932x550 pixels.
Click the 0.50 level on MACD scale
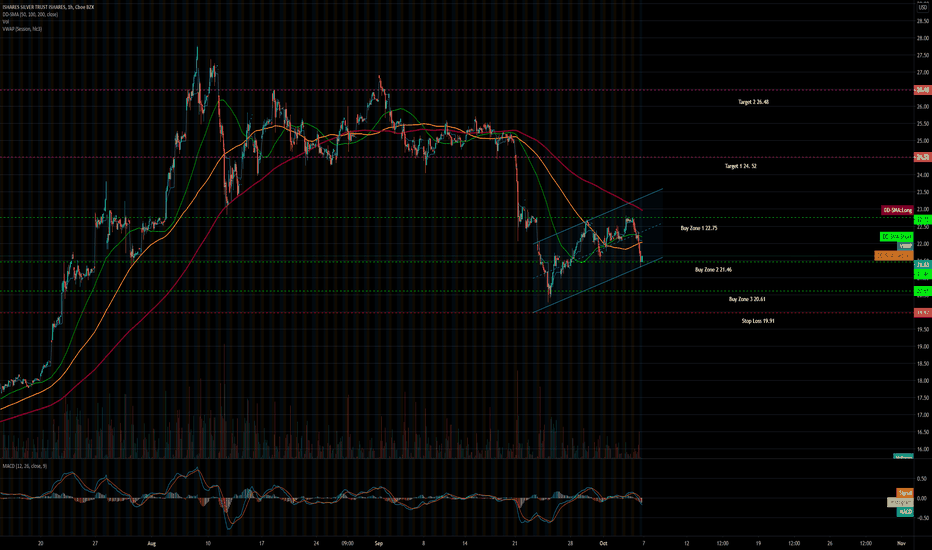click(922, 479)
